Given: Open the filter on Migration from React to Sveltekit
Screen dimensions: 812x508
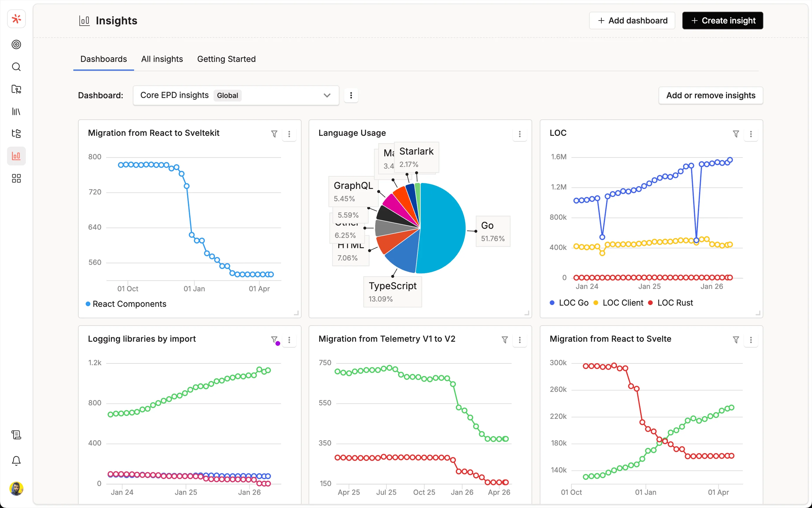Looking at the screenshot, I should pos(274,134).
